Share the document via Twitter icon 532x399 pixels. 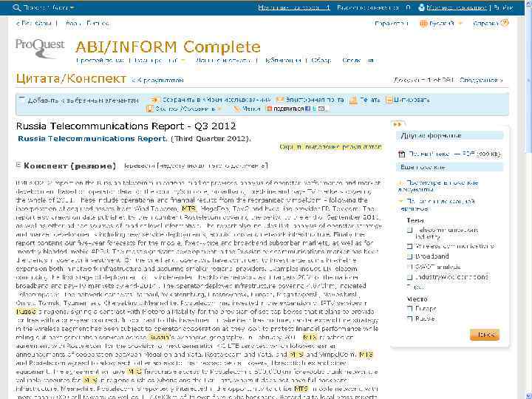pyautogui.click(x=314, y=109)
